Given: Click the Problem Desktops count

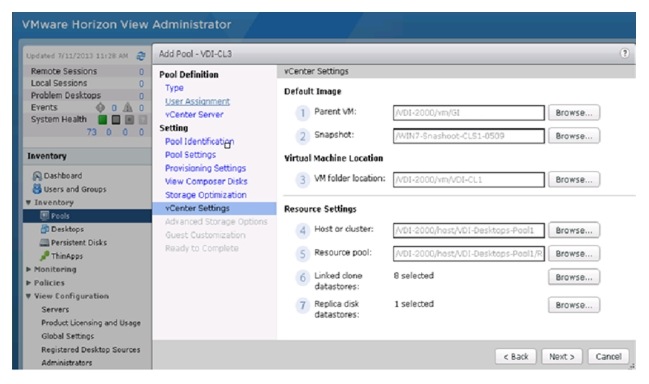Looking at the screenshot, I should 142,96.
